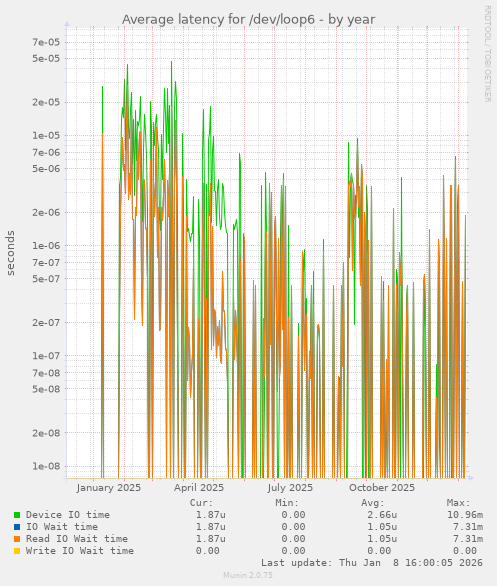Click the 'Cur:' column header
This screenshot has width=497, height=586.
201,503
